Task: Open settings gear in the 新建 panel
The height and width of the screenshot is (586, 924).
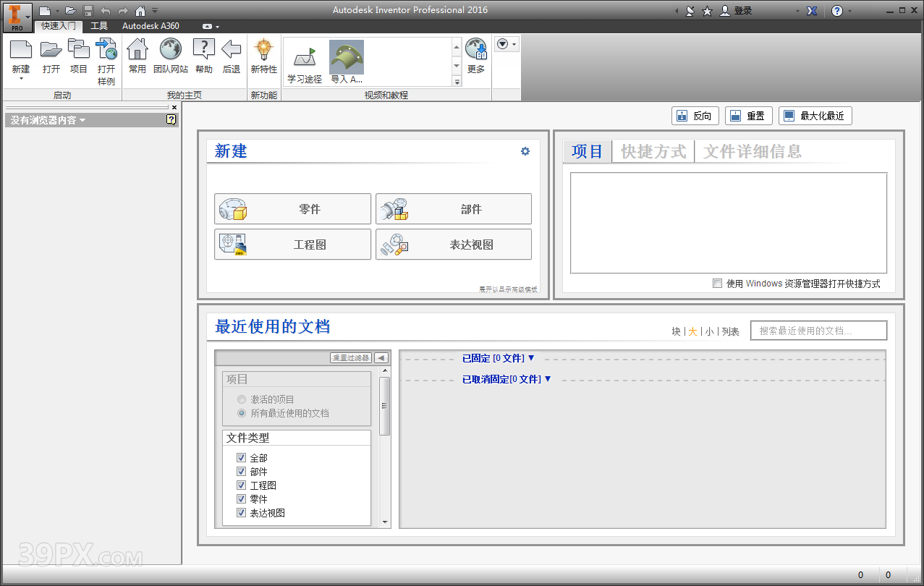Action: [525, 151]
